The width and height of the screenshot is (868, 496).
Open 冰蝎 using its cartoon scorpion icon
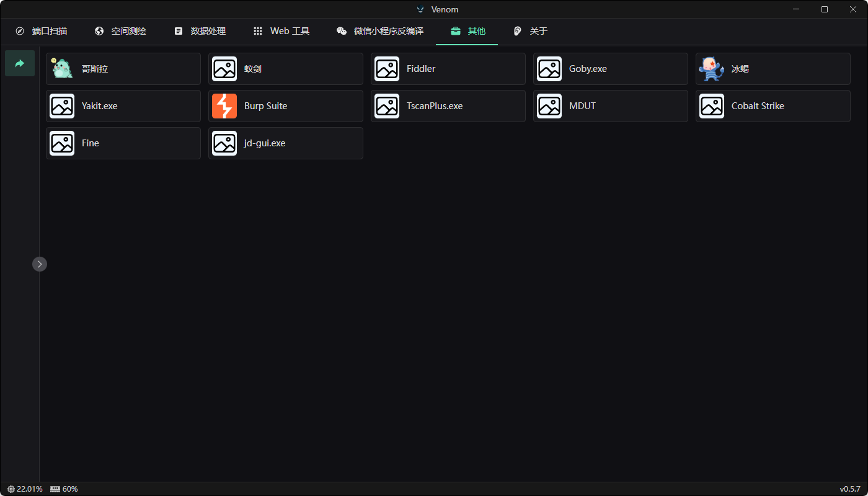click(712, 69)
